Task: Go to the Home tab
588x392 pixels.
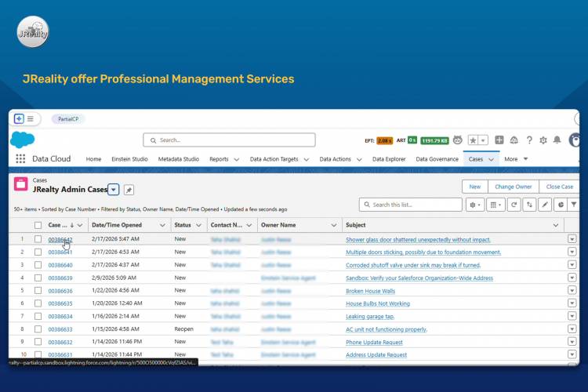Action: (94, 159)
